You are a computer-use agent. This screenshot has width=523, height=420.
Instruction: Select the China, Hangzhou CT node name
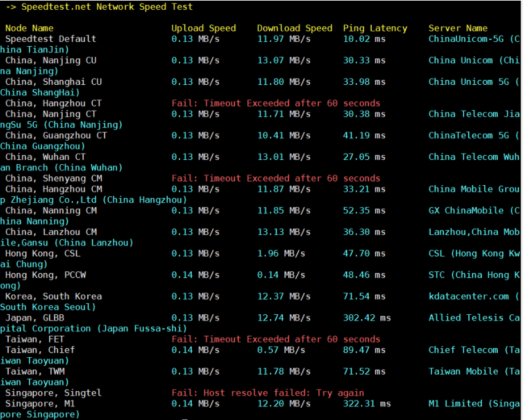pyautogui.click(x=53, y=103)
